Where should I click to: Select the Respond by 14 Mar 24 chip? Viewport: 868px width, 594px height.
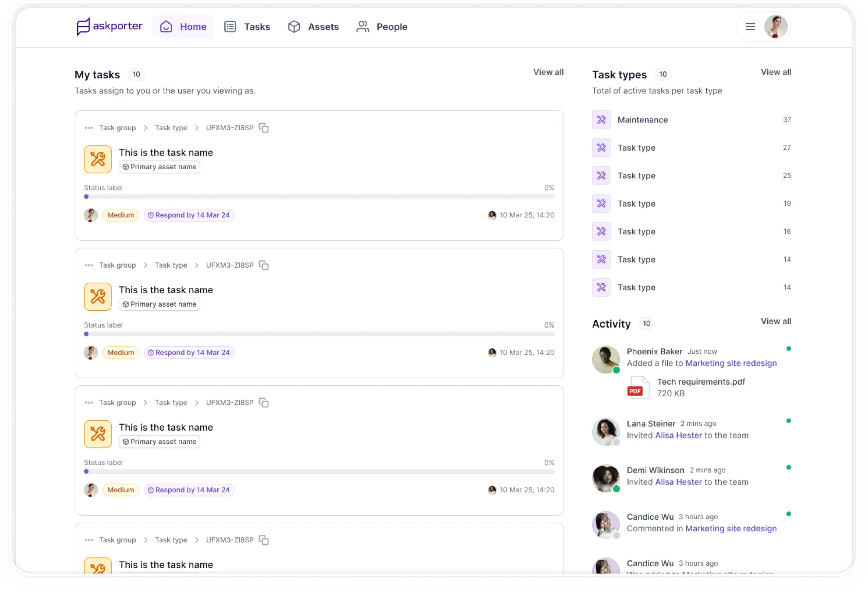(x=189, y=215)
